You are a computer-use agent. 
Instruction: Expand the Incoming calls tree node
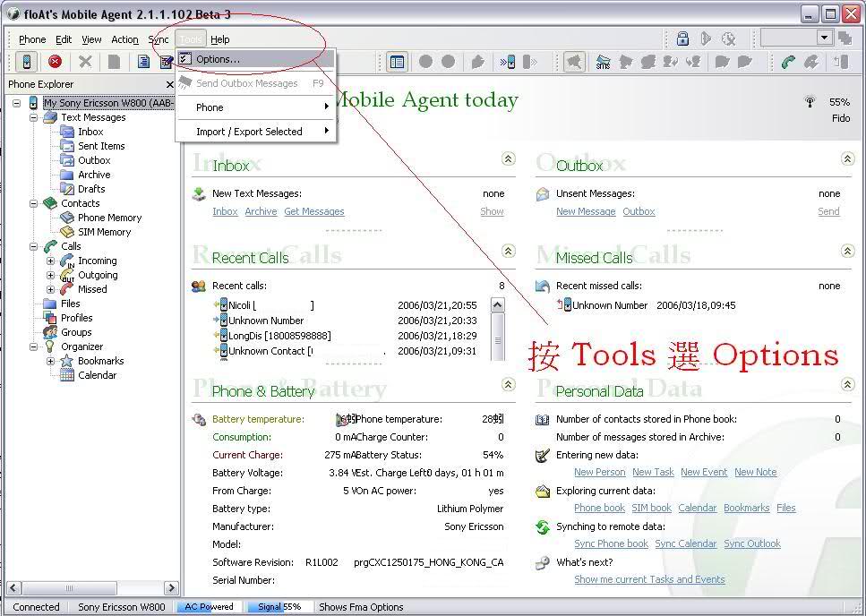click(51, 261)
